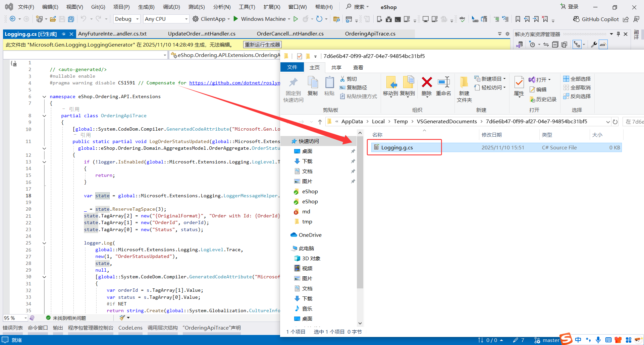Expand the Windows Machine debug target dropdown

[x=289, y=19]
